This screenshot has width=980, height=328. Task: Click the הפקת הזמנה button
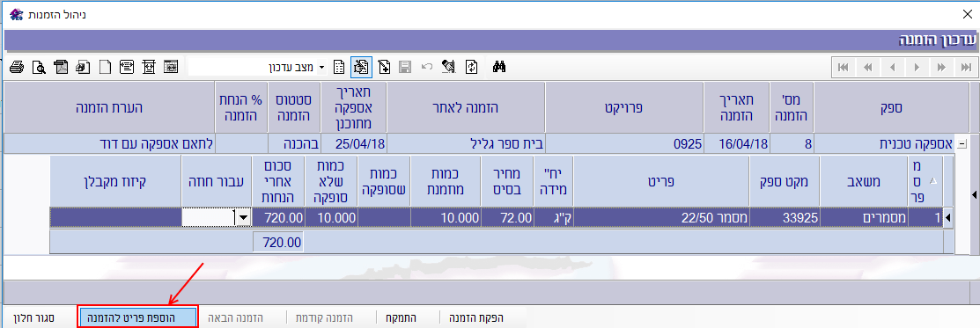pos(475,317)
